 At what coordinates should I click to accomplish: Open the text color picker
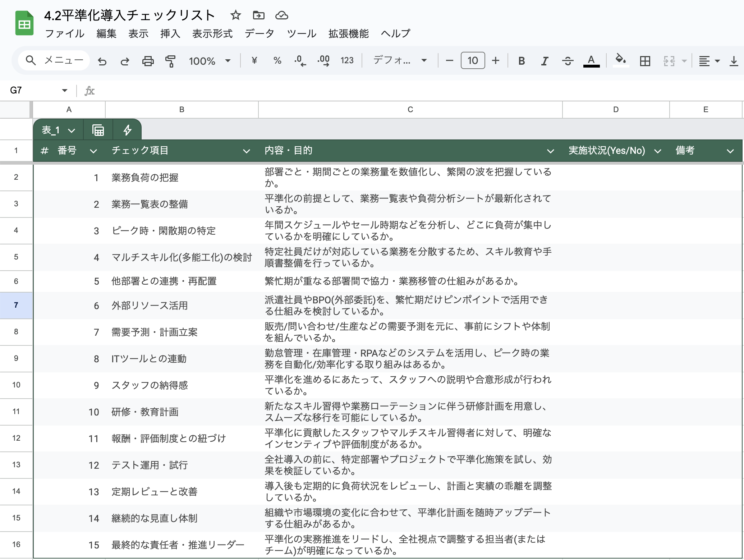tap(592, 60)
